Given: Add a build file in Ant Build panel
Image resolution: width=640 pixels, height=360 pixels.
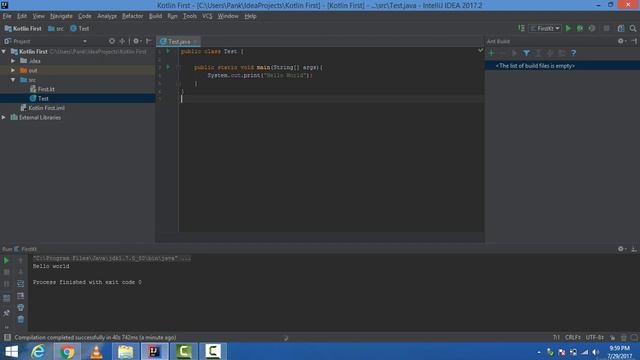Looking at the screenshot, I should tap(491, 53).
